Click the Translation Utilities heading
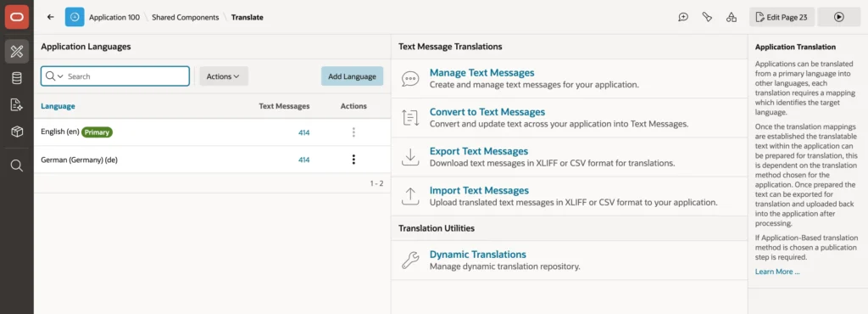This screenshot has height=314, width=868. (437, 228)
